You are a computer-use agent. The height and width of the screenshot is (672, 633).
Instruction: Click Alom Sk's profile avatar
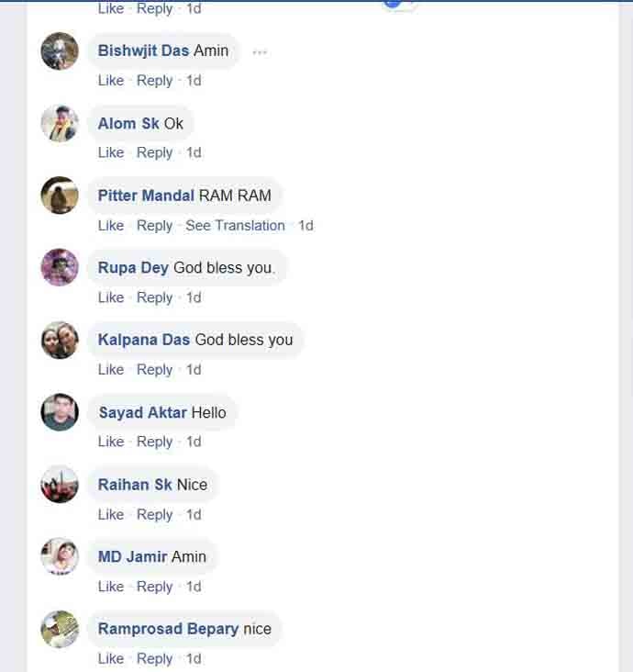(x=60, y=124)
